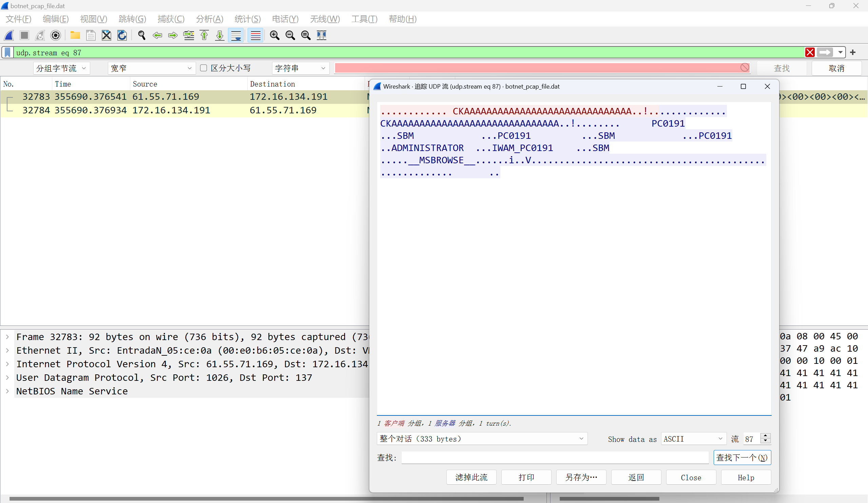Open the 工具(T) menu
Image resolution: width=868 pixels, height=503 pixels.
click(364, 19)
